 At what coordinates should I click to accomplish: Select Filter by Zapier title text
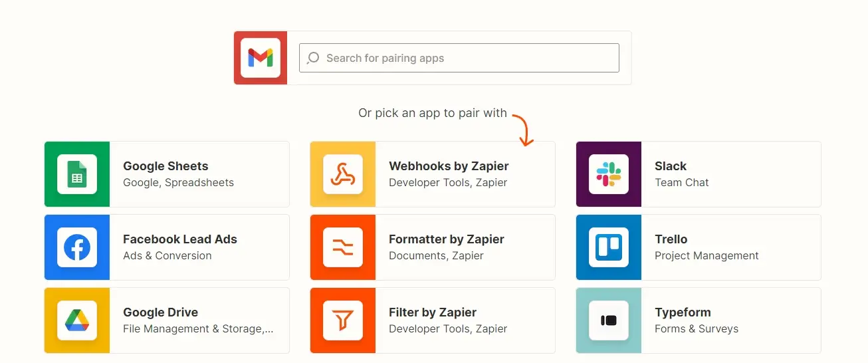coord(433,312)
